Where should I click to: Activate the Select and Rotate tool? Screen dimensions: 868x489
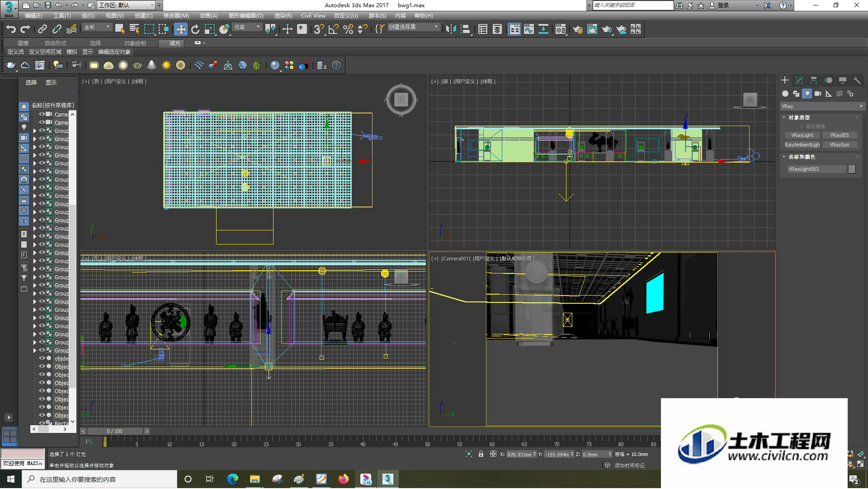click(x=195, y=29)
